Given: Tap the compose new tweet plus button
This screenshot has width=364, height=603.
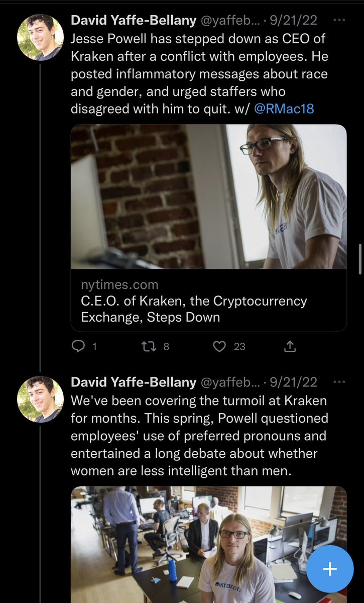Looking at the screenshot, I should (x=330, y=569).
